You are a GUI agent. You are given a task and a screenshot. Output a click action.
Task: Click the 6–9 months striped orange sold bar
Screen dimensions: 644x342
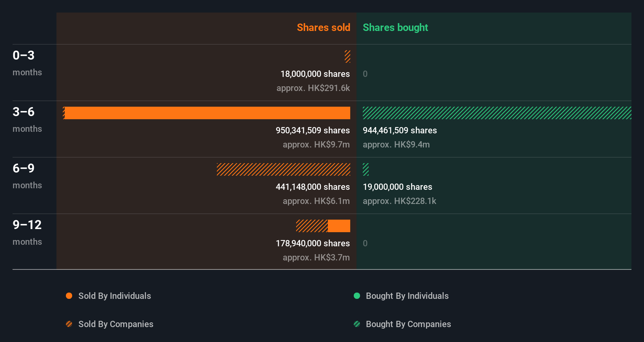click(284, 169)
